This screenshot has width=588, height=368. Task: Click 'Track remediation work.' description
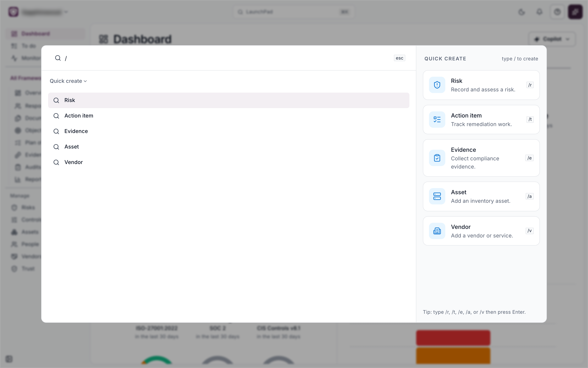tap(481, 124)
